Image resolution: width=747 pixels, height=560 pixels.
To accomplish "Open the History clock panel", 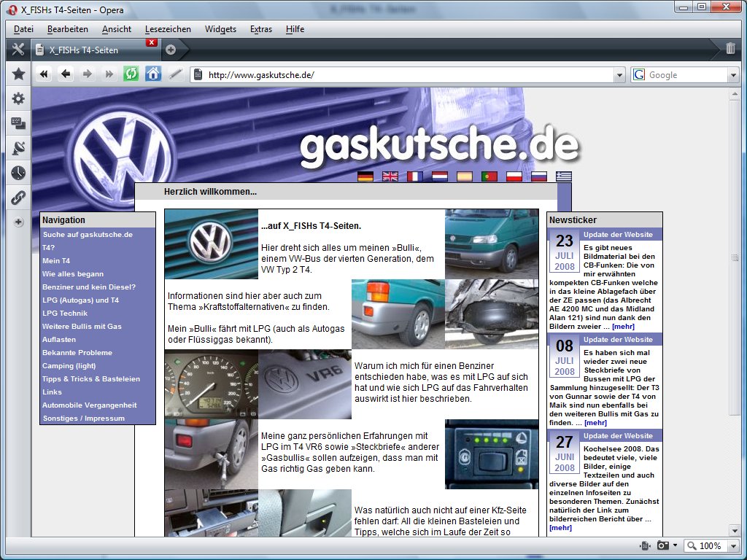I will (x=18, y=173).
